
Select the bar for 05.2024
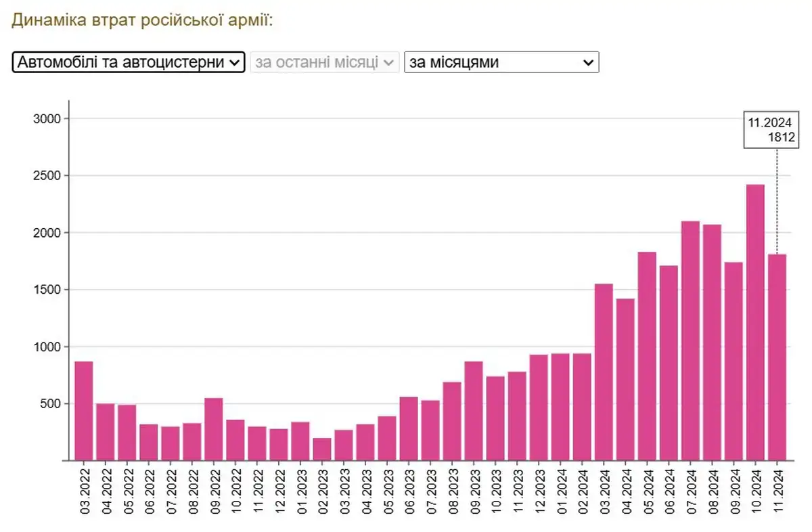click(x=647, y=356)
